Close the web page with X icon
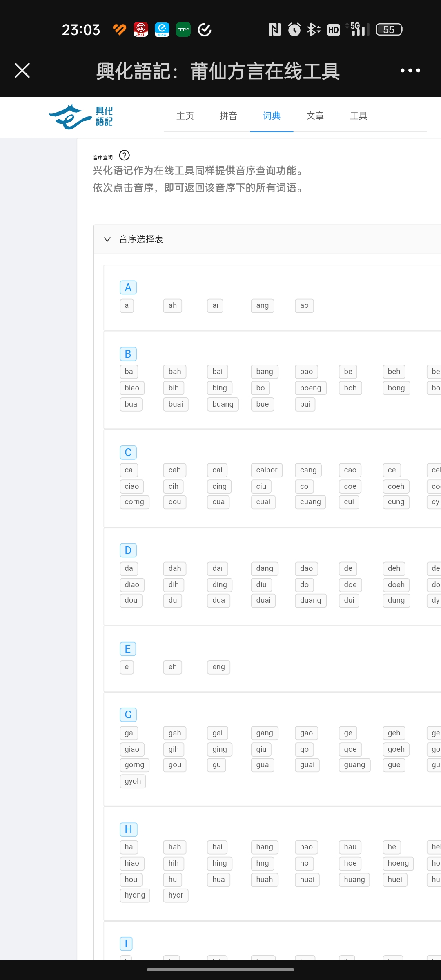441x980 pixels. tap(22, 70)
